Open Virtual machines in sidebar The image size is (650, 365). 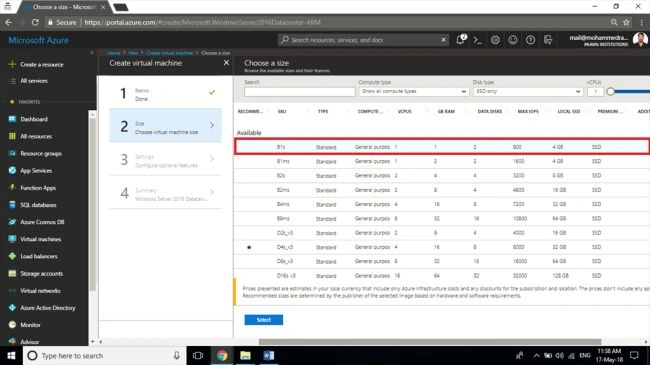tap(41, 239)
